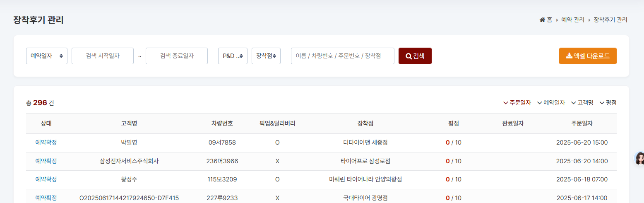Open 예약확정 status for 삼성전자서비스주식회사
This screenshot has width=644, height=203.
(46, 161)
